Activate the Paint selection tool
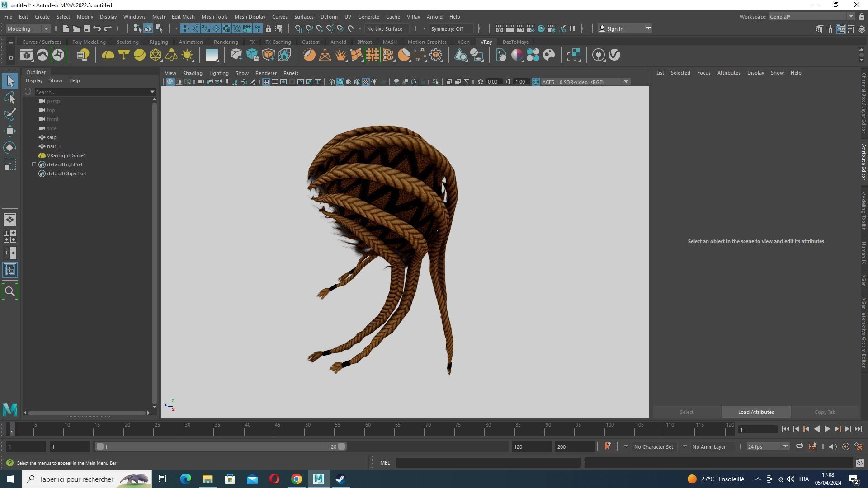 tap(10, 114)
